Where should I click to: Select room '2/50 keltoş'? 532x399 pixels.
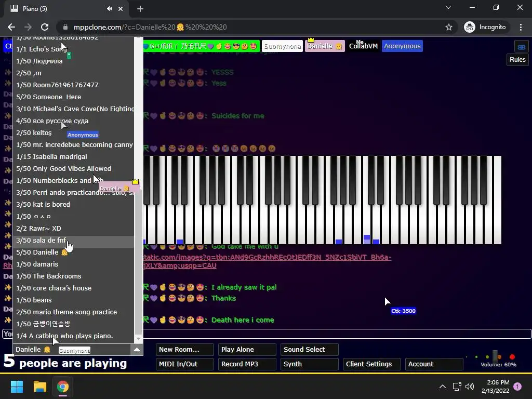point(74,132)
